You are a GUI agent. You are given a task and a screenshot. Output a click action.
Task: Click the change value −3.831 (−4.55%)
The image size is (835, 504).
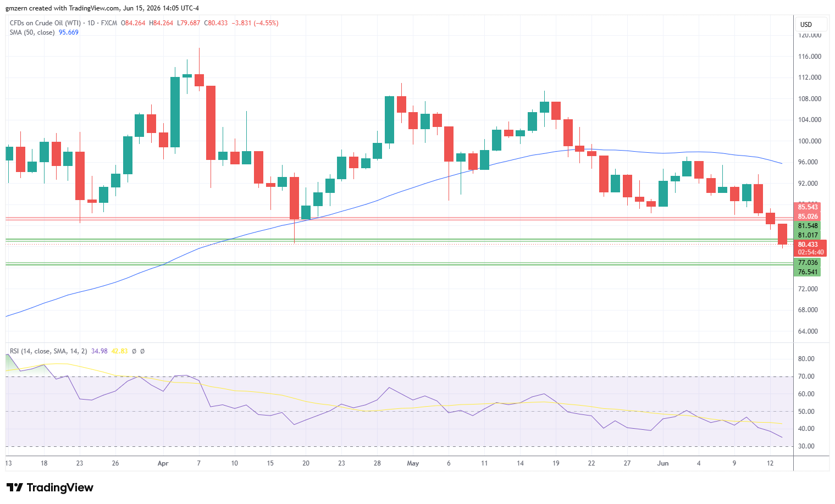tap(255, 23)
